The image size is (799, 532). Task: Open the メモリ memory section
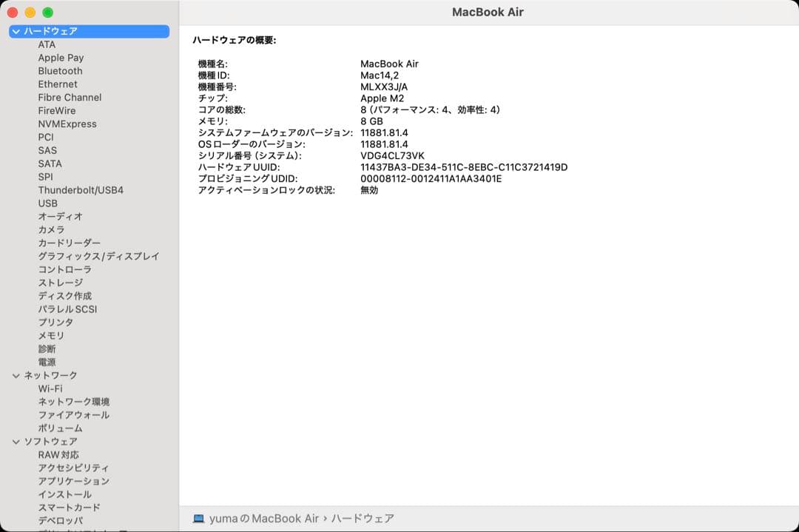tap(51, 335)
